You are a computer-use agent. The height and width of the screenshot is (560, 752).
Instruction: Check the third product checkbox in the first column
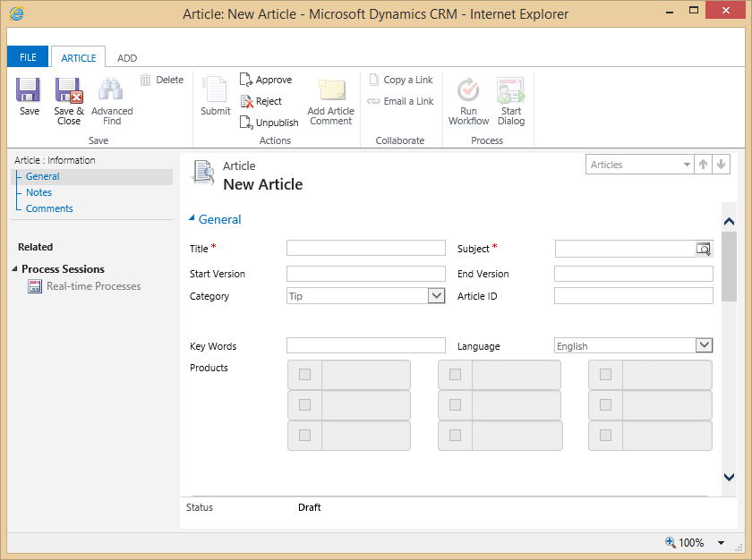coord(305,435)
